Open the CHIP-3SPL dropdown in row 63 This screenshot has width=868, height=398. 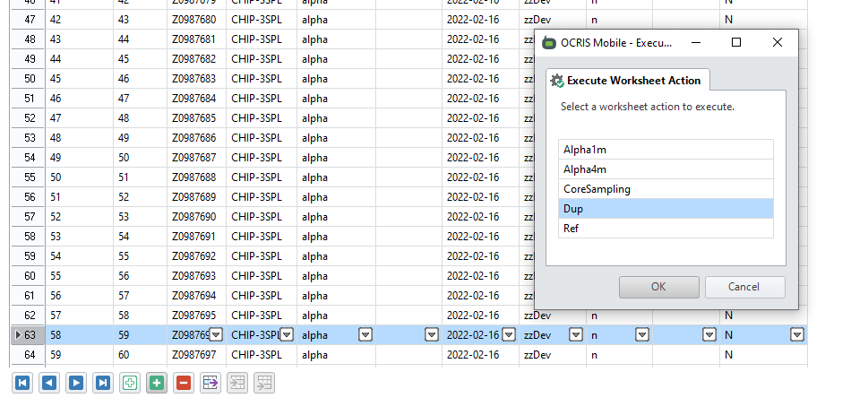pos(287,335)
